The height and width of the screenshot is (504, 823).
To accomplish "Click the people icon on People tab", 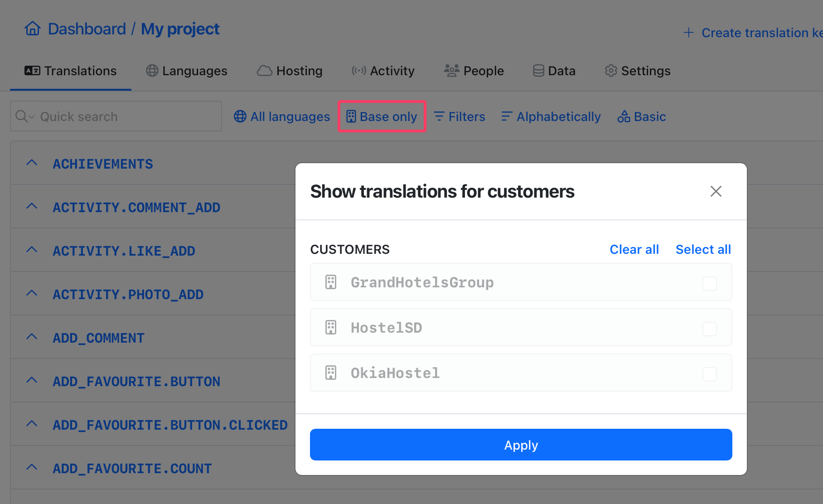I will click(451, 71).
